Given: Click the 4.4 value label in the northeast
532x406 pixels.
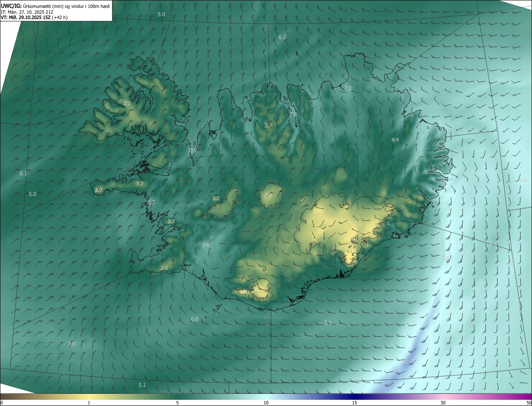Looking at the screenshot, I should 395,140.
